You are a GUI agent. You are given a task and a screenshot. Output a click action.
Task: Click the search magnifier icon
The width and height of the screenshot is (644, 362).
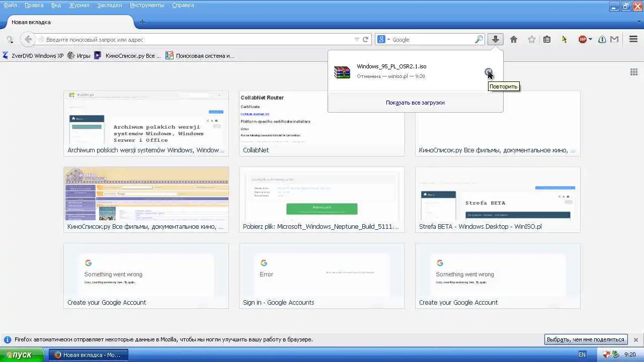[478, 39]
